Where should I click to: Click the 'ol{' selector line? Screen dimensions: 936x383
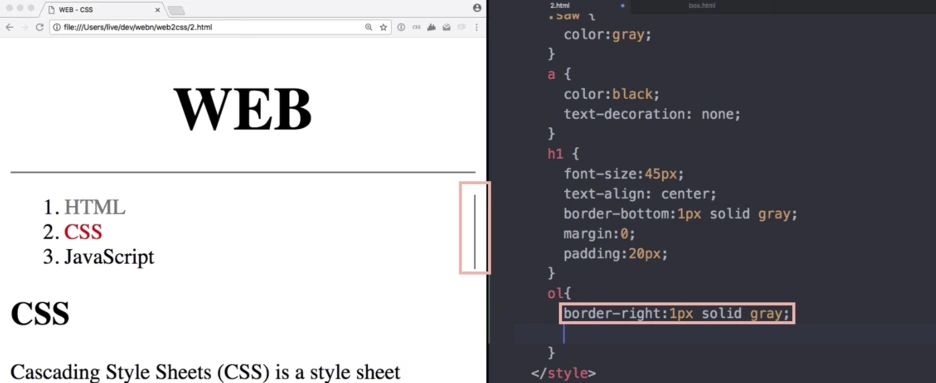[x=559, y=293]
